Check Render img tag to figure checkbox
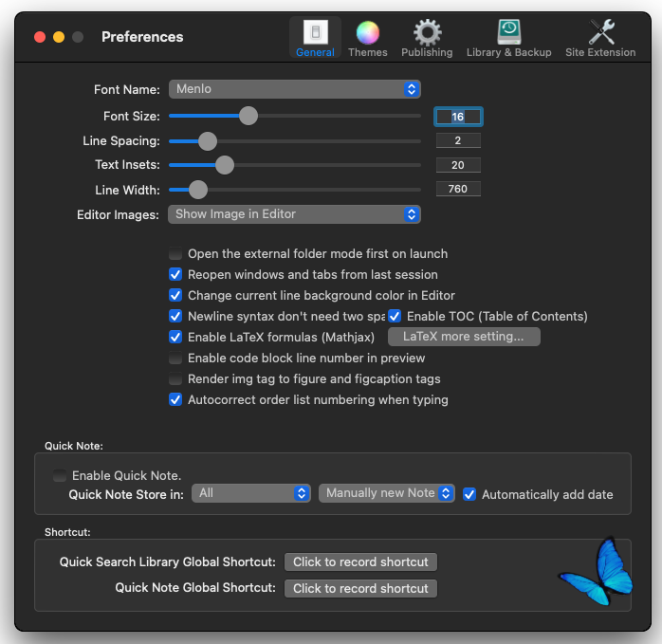The height and width of the screenshot is (644, 662). 175,378
